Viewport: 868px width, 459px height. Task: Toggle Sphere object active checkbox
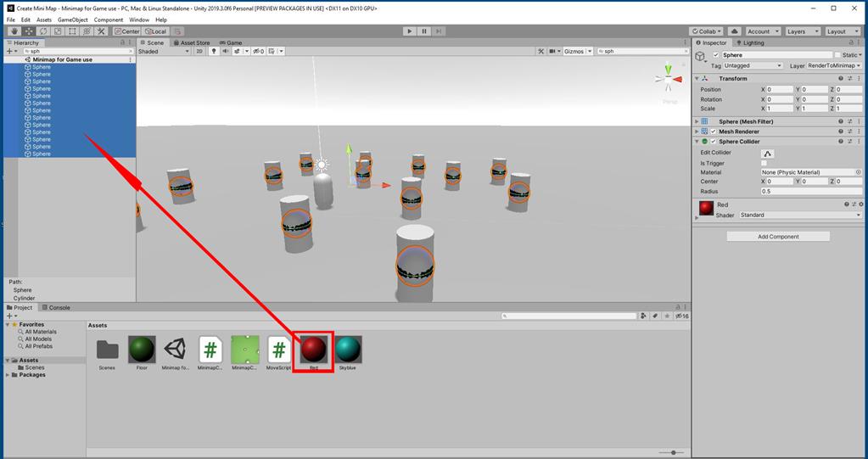tap(716, 55)
